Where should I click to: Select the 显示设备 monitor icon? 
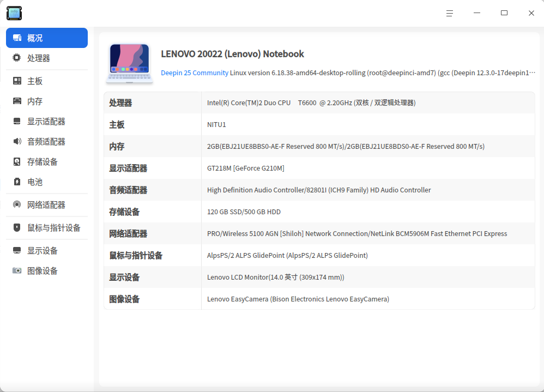(17, 250)
